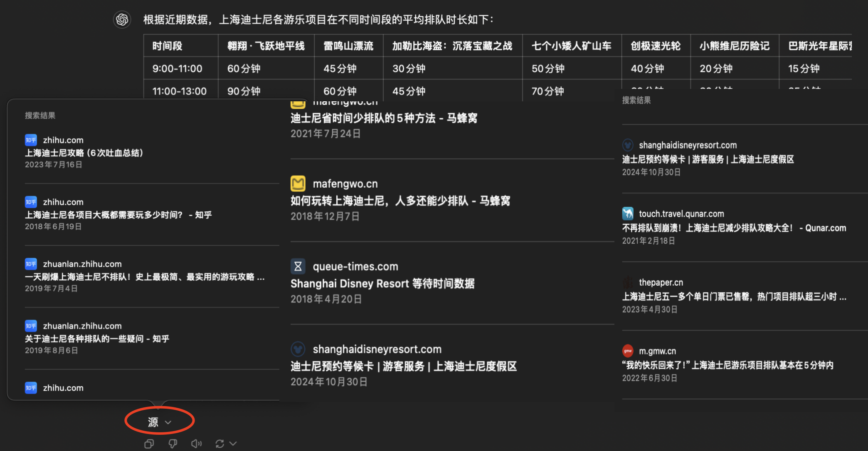
Task: Open the 关于迪士尼各种排队的一些疑问 Zhihu link
Action: coord(97,338)
